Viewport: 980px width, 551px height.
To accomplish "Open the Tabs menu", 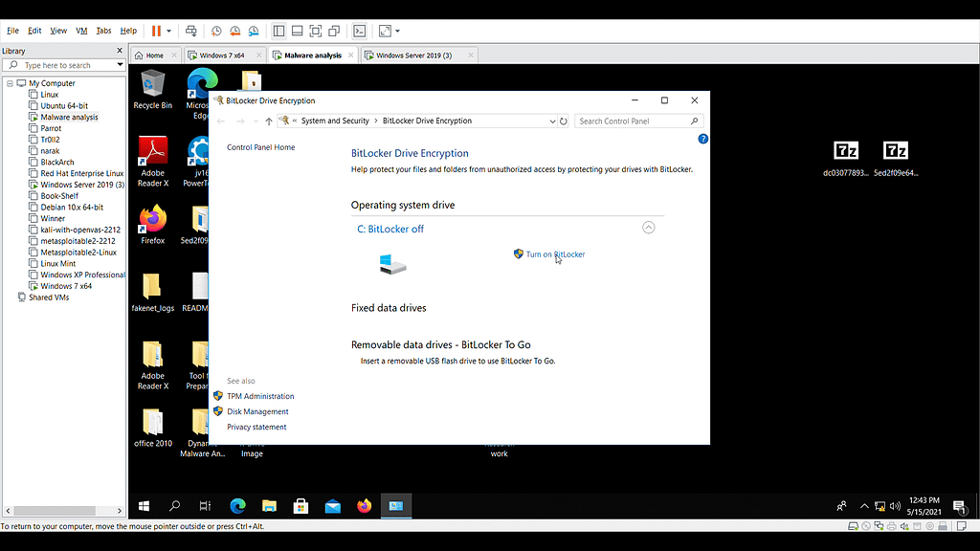I will pyautogui.click(x=103, y=31).
